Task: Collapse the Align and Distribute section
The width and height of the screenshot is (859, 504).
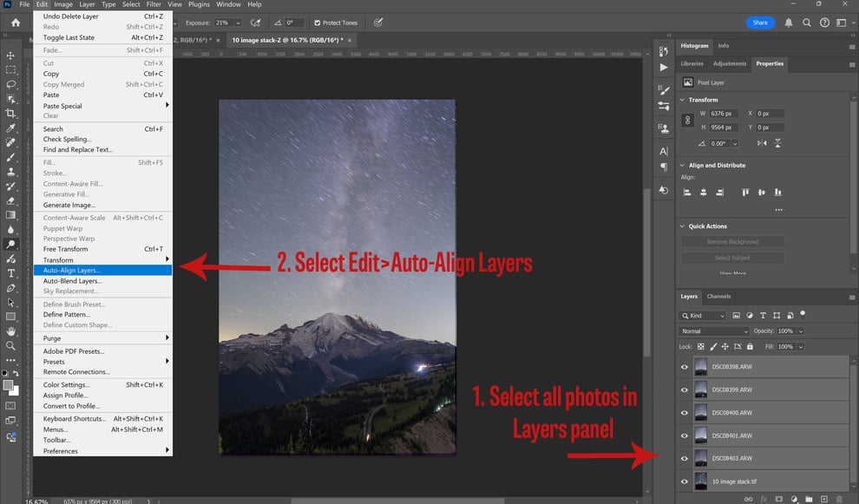Action: [x=682, y=165]
